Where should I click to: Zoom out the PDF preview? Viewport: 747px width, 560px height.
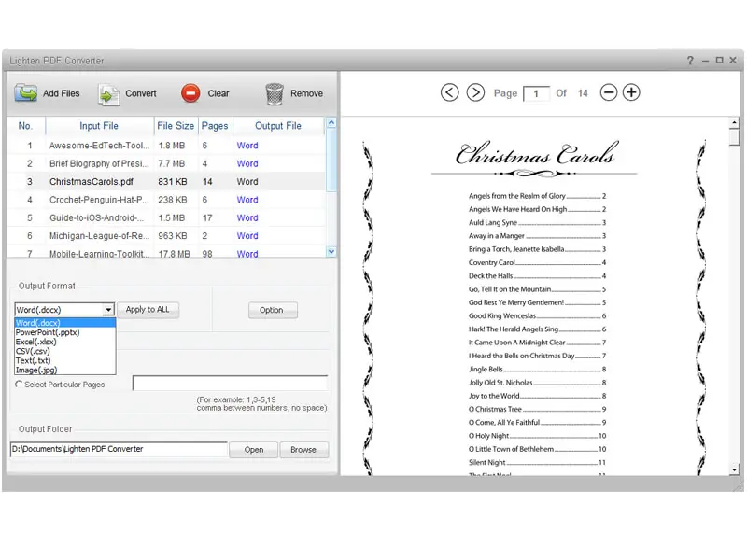point(609,91)
